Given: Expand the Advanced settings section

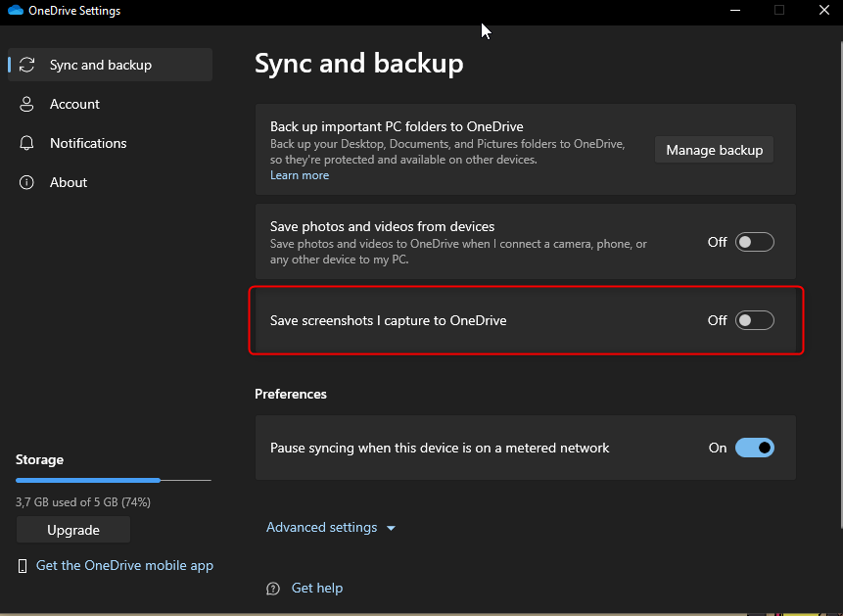Looking at the screenshot, I should coord(321,528).
